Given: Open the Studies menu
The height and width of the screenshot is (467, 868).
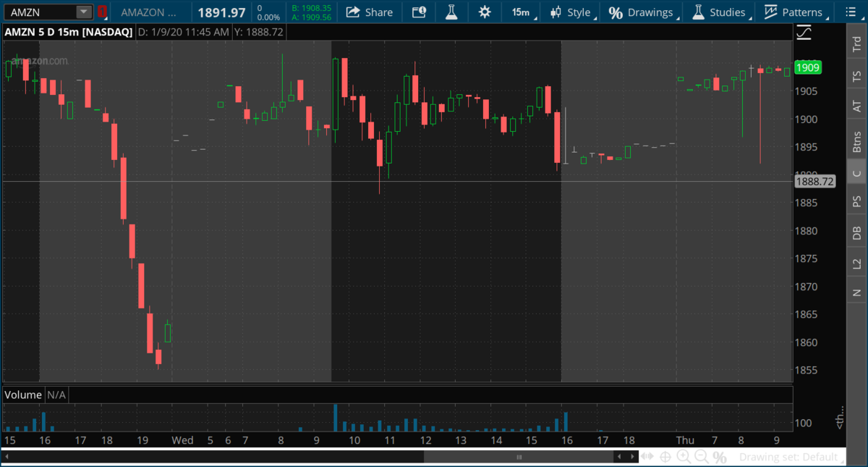Looking at the screenshot, I should point(720,12).
